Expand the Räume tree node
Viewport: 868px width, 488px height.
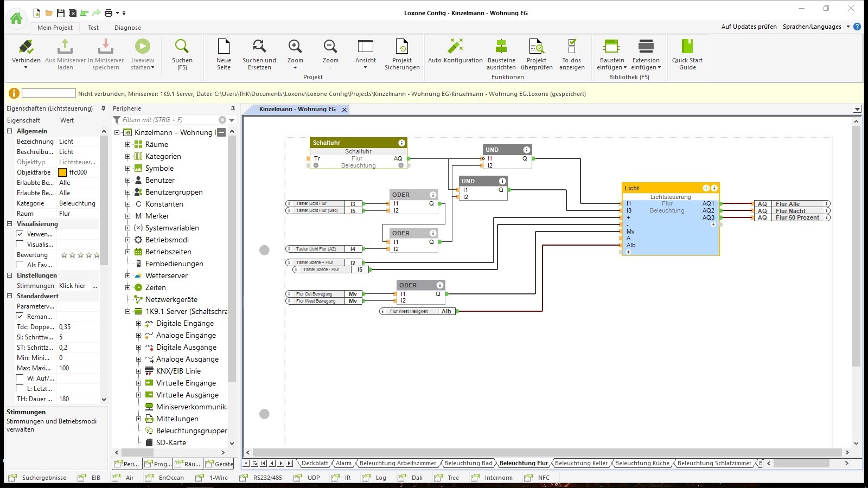click(128, 145)
